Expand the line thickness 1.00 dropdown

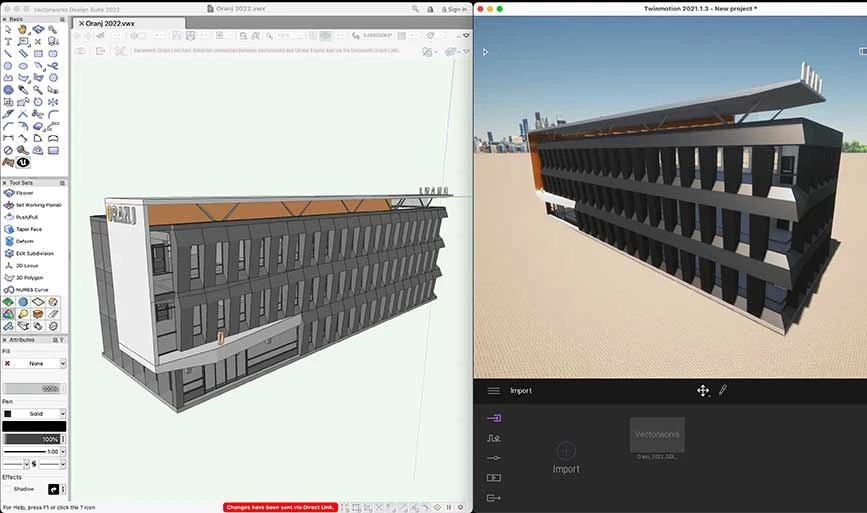click(62, 451)
